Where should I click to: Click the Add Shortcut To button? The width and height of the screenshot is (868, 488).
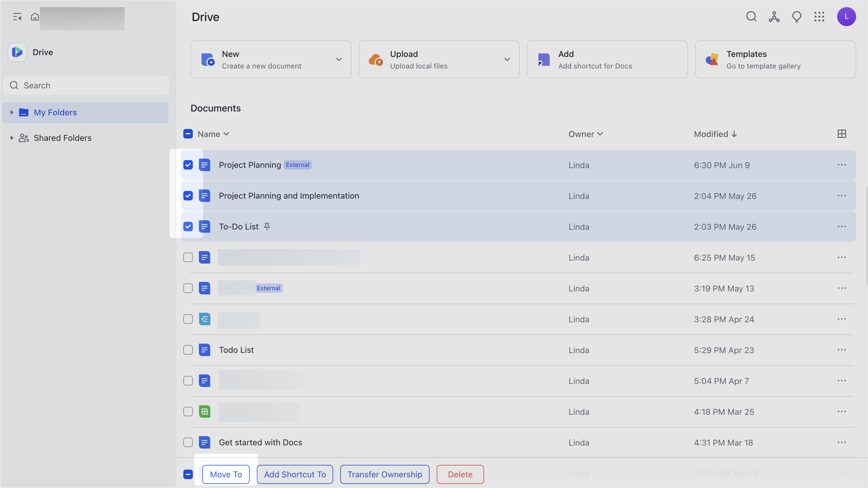coord(295,474)
